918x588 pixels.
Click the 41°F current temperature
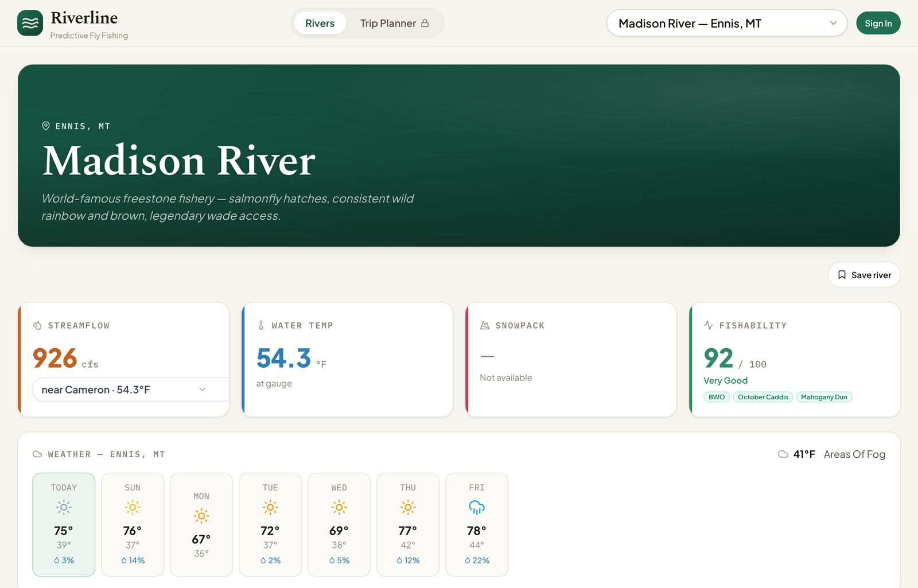click(804, 454)
